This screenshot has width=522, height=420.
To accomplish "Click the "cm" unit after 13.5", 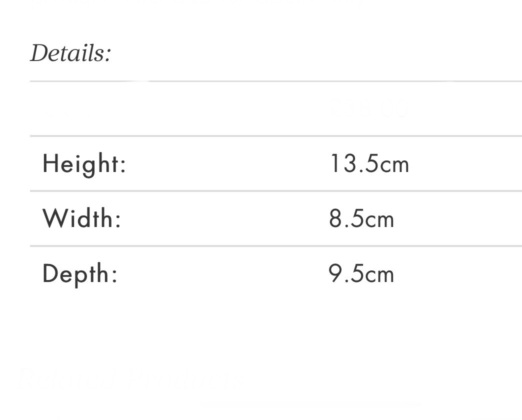I will 394,165.
